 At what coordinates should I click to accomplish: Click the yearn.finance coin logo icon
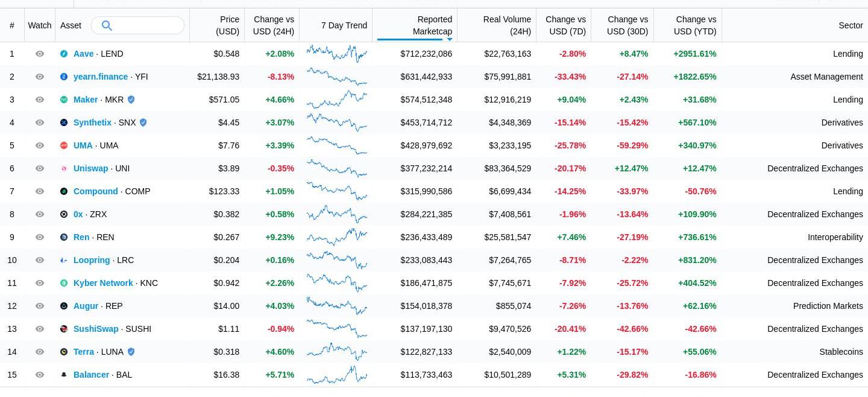coord(64,77)
